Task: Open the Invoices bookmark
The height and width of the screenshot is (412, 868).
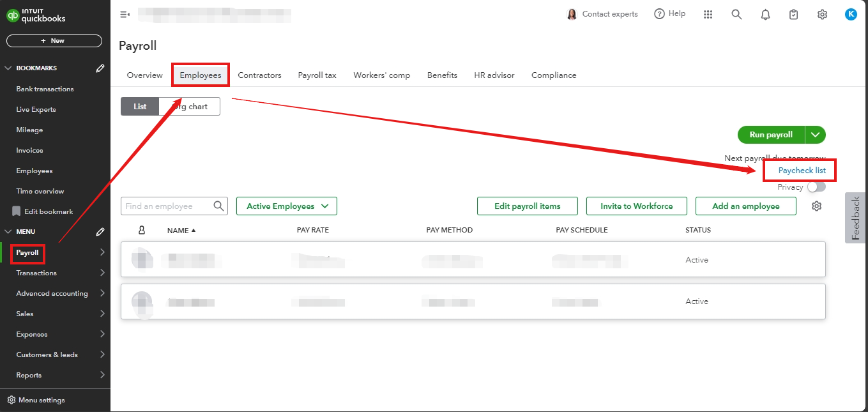Action: (29, 150)
